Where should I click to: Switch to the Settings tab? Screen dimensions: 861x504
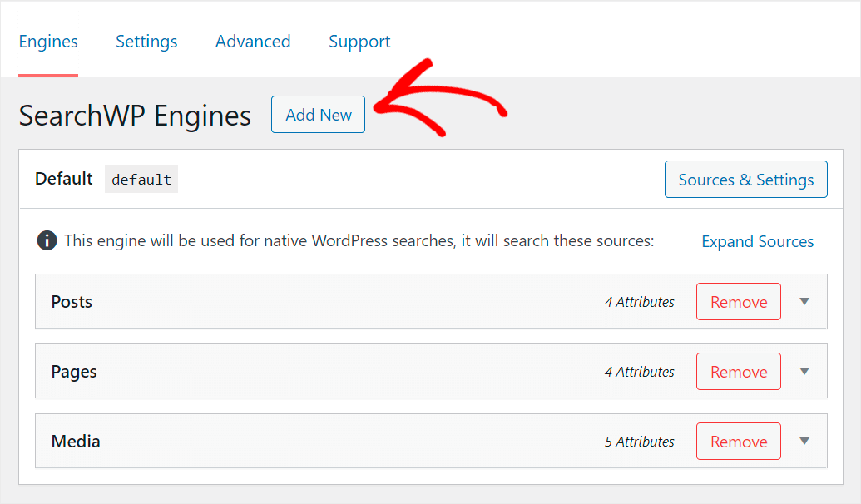pyautogui.click(x=146, y=42)
